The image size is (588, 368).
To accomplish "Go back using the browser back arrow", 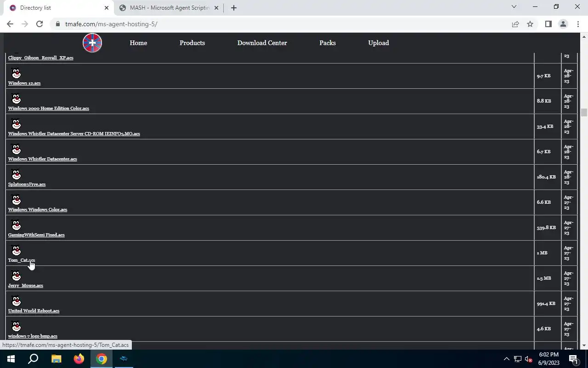I will [10, 24].
